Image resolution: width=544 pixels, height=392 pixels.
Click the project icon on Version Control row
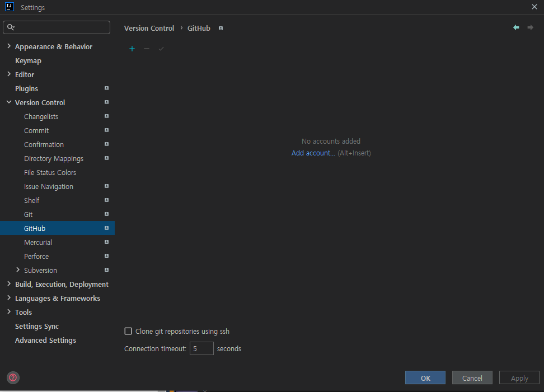pyautogui.click(x=106, y=102)
